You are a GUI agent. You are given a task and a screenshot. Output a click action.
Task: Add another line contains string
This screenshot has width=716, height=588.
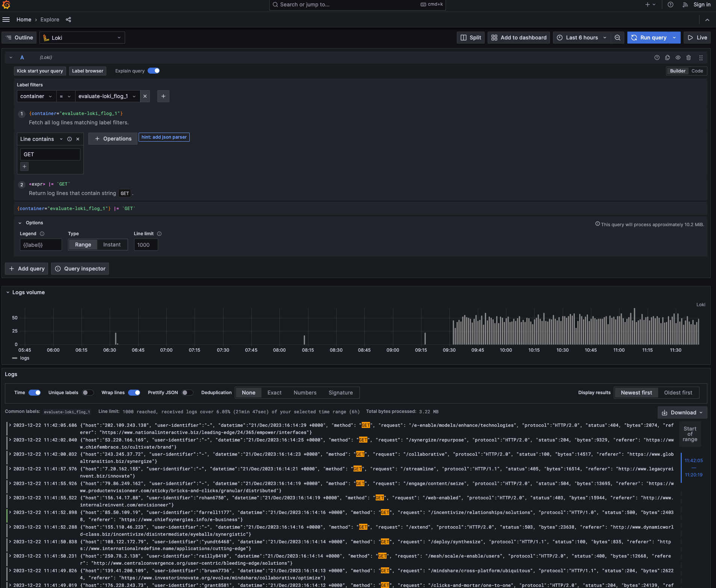(x=24, y=166)
